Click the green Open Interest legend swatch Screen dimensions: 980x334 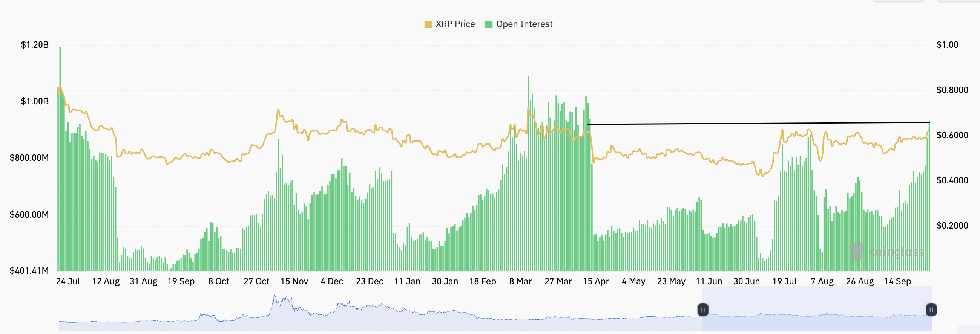[x=489, y=24]
